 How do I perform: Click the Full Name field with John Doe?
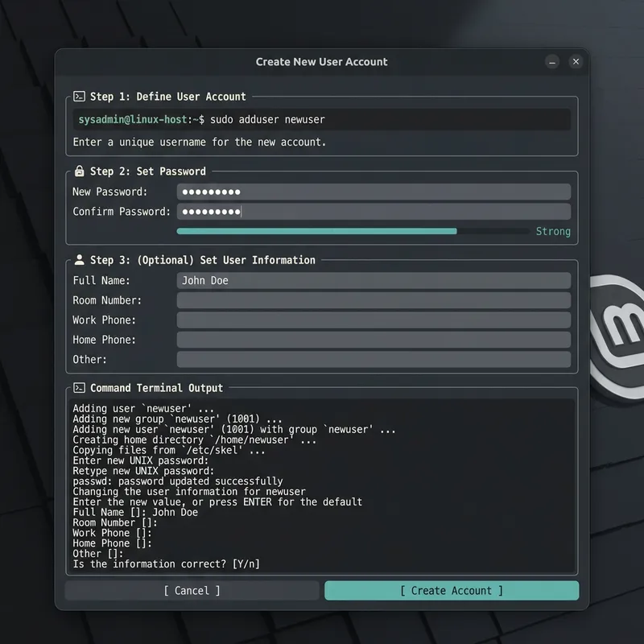374,280
